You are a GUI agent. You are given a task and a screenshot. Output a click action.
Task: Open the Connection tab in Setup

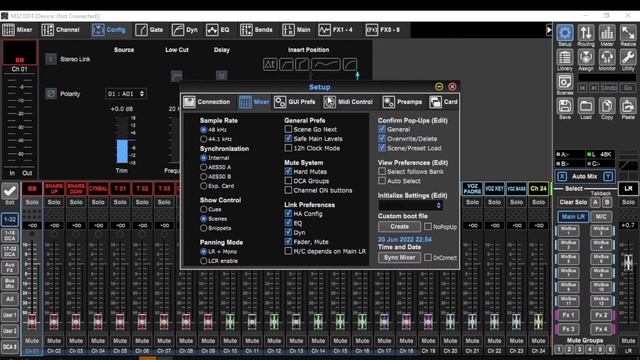(207, 102)
